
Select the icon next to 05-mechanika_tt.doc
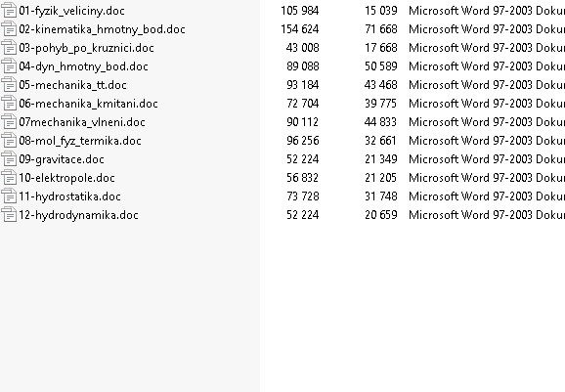coord(9,85)
